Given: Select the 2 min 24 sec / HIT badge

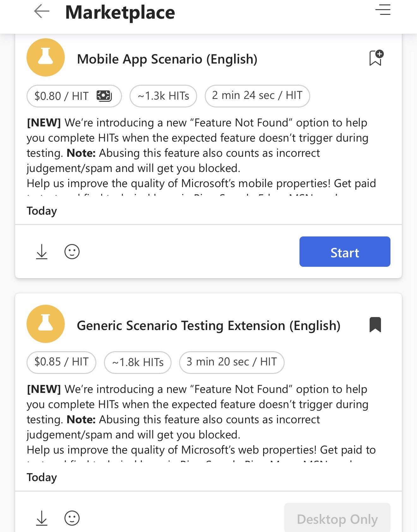Looking at the screenshot, I should click(257, 96).
